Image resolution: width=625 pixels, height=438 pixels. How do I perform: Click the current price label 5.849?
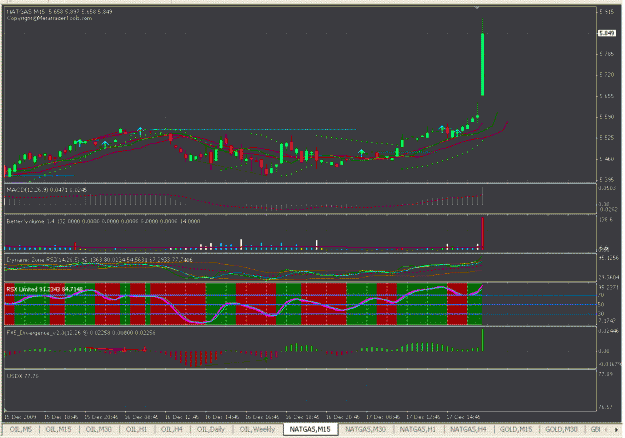coord(607,33)
